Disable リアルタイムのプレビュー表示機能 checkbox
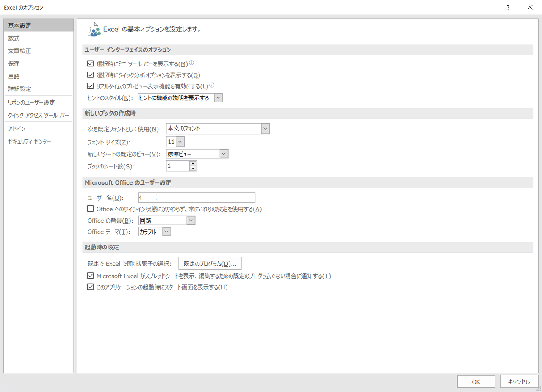 [x=90, y=86]
